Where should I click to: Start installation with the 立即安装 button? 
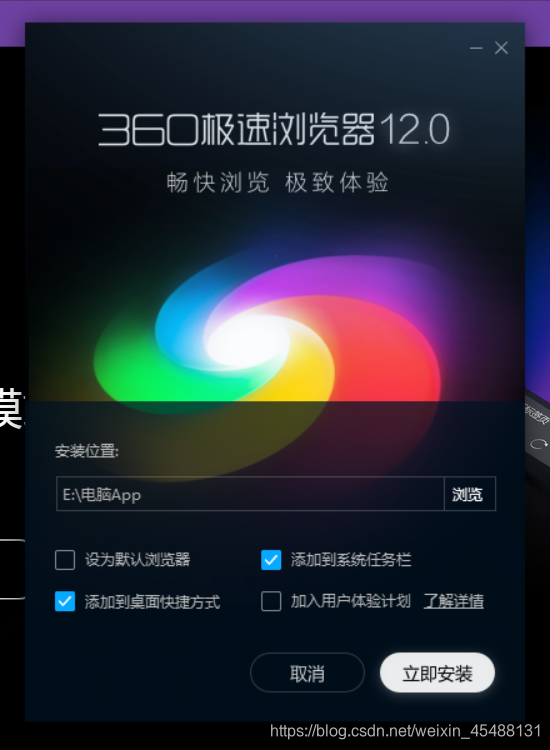pos(437,673)
